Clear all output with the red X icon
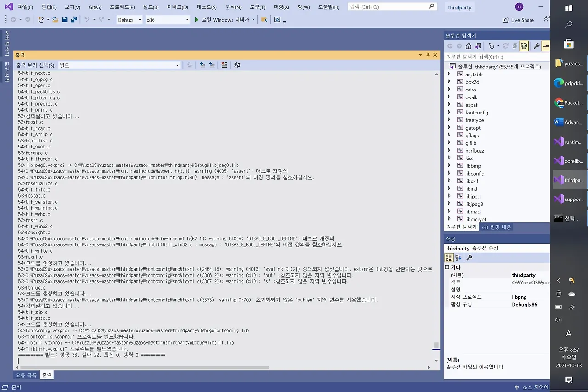The image size is (588, 392). point(224,65)
